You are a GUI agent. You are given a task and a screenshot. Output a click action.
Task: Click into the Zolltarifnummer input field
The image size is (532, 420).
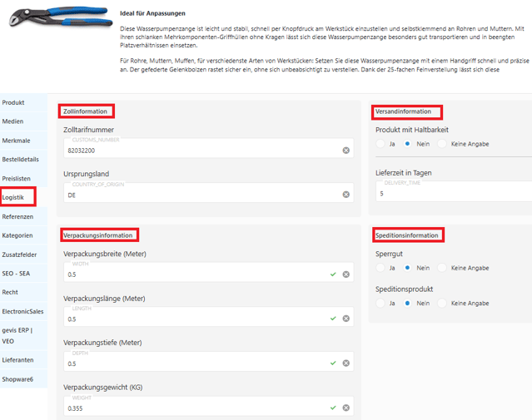click(x=200, y=151)
